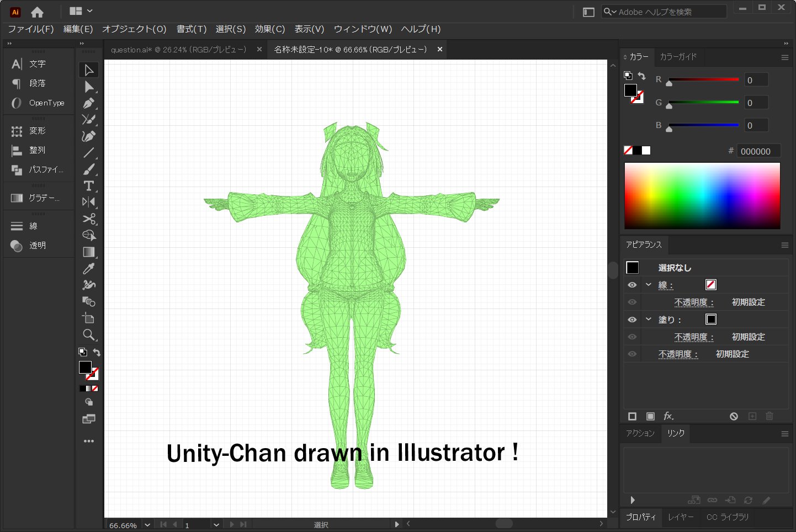The width and height of the screenshot is (796, 532).
Task: Close the 名称未設定-10 document tab
Action: (440, 49)
